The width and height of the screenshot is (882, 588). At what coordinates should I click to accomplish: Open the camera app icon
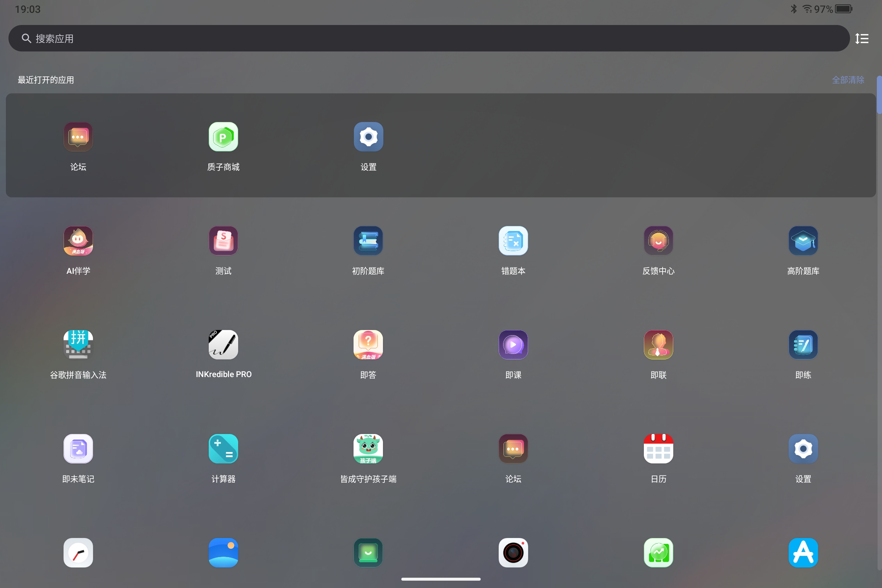click(513, 553)
